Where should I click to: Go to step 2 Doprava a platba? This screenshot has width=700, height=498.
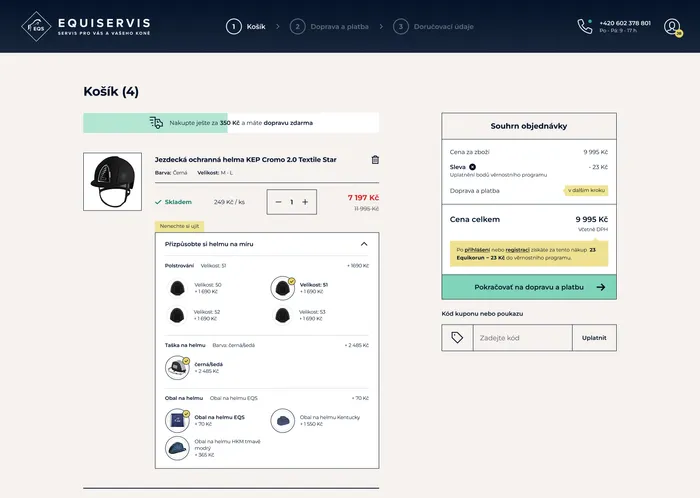pos(329,26)
